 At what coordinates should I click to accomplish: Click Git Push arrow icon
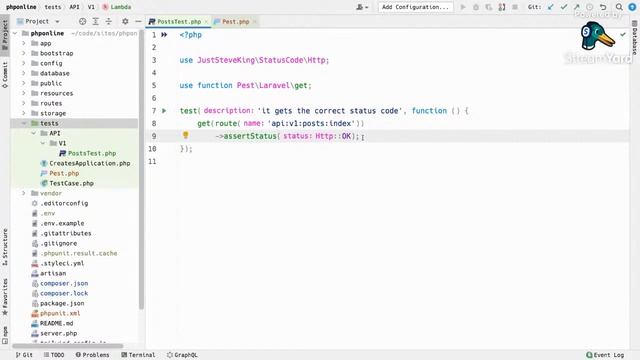point(577,7)
